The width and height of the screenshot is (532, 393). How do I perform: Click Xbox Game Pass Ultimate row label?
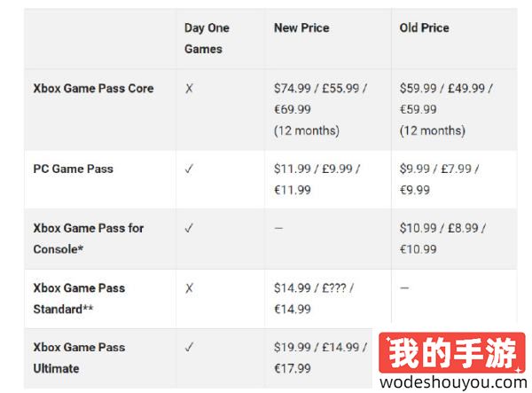tap(79, 358)
